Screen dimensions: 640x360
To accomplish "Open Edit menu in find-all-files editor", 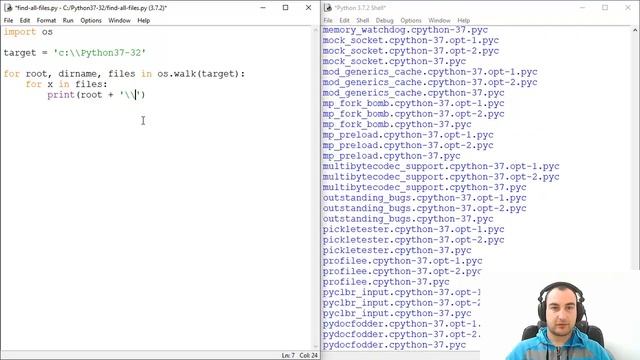I will coord(24,20).
